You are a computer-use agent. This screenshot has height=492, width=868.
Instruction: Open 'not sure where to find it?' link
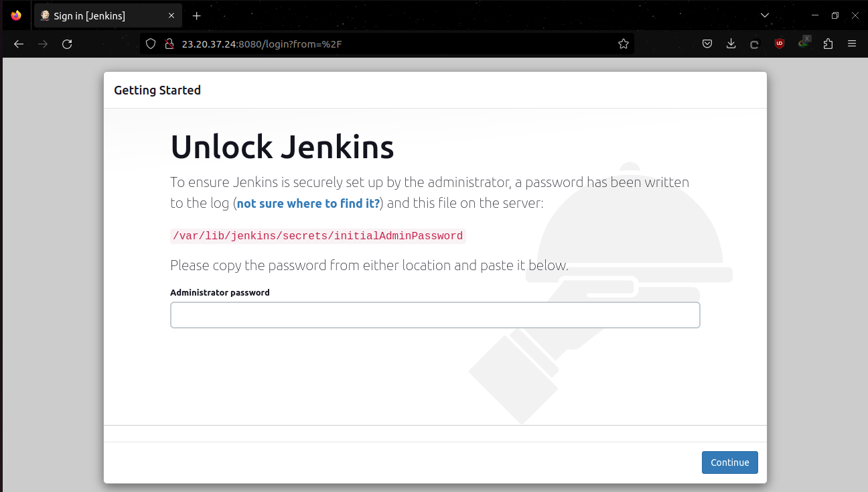[x=309, y=203]
